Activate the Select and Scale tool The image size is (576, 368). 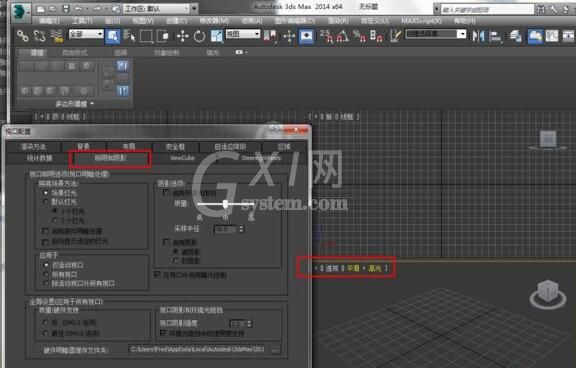click(217, 36)
